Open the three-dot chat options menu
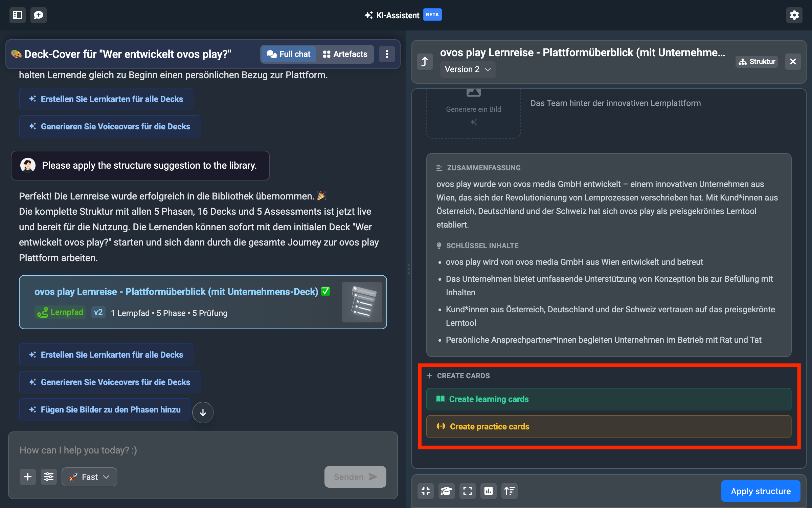Screen dimensions: 812x508 click(387, 54)
